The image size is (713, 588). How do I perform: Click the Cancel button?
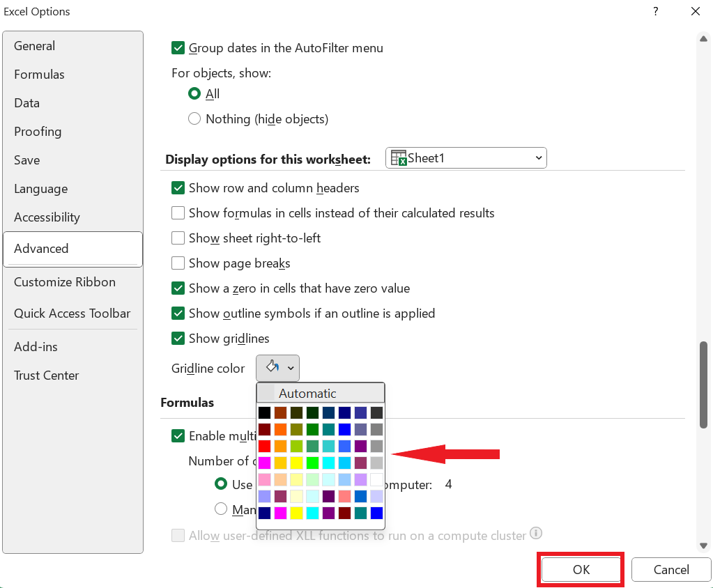pos(670,569)
